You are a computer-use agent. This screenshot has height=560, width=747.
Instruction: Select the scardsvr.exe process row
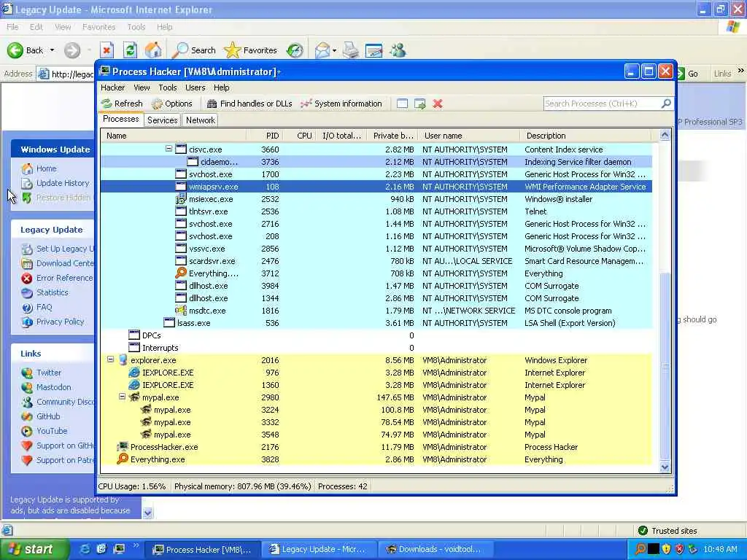376,261
